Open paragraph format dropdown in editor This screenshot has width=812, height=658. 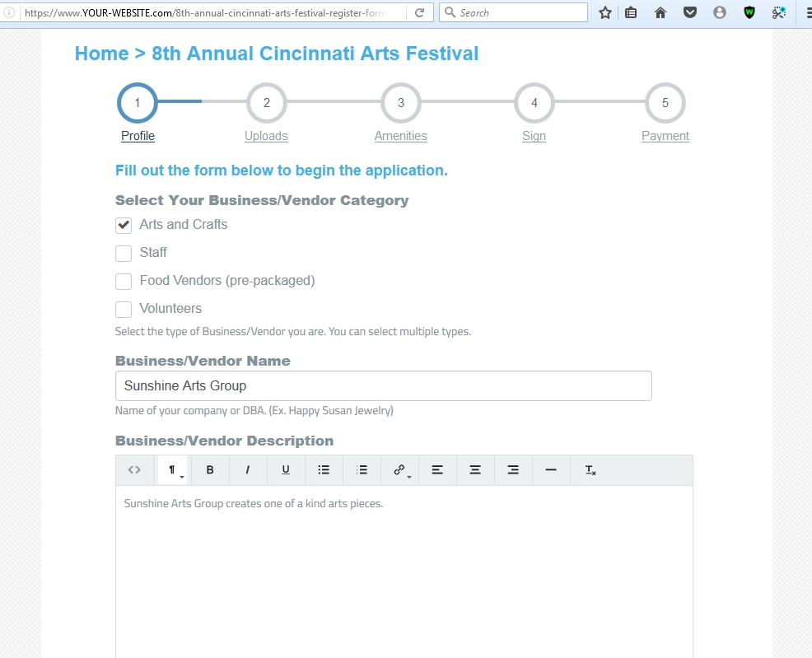172,470
